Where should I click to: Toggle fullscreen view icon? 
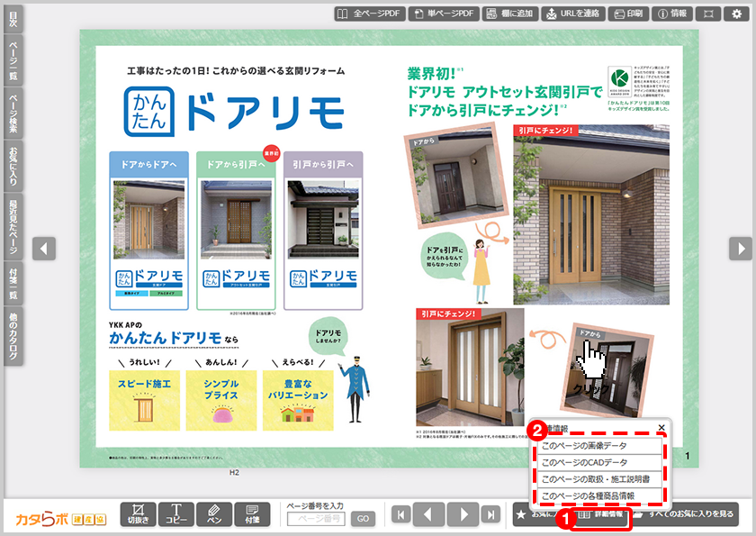tap(709, 14)
